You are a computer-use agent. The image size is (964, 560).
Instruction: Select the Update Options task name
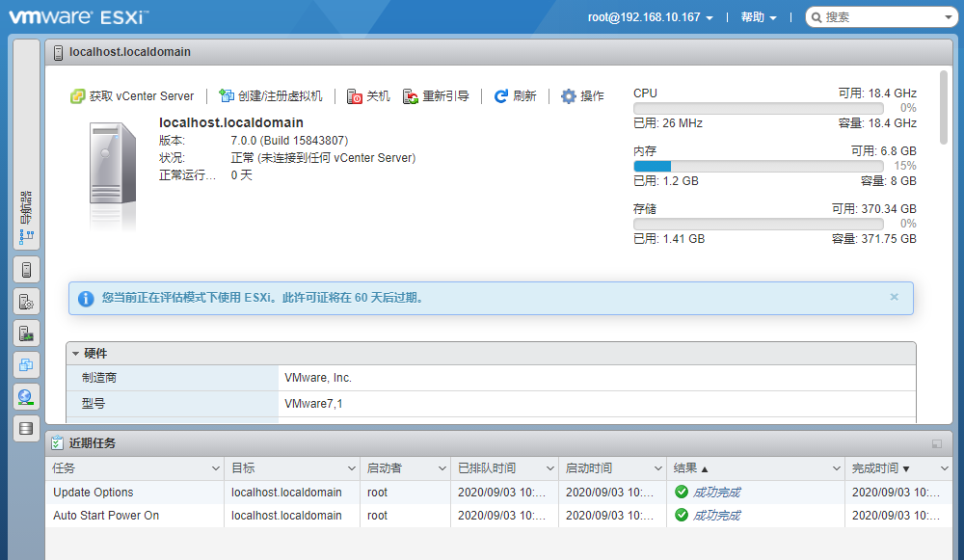click(x=94, y=493)
